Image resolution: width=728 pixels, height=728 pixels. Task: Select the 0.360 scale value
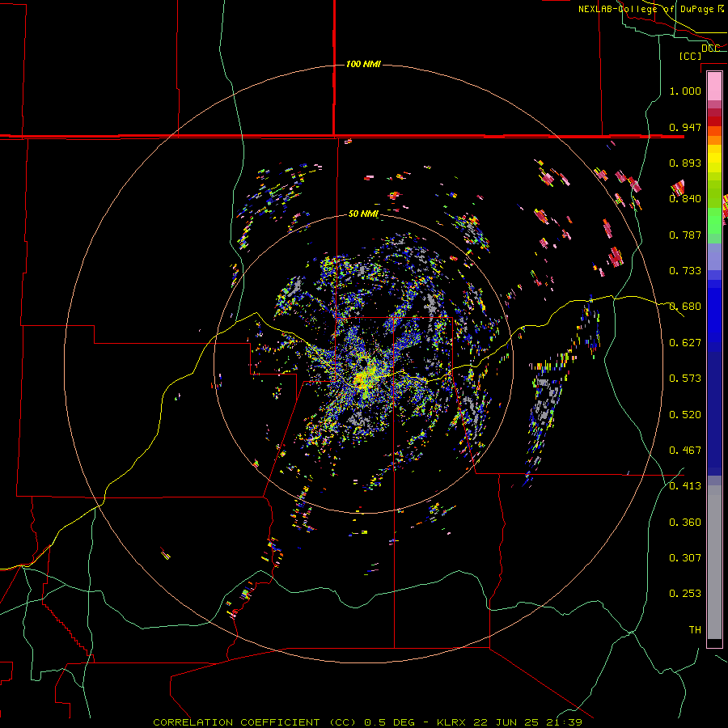685,523
